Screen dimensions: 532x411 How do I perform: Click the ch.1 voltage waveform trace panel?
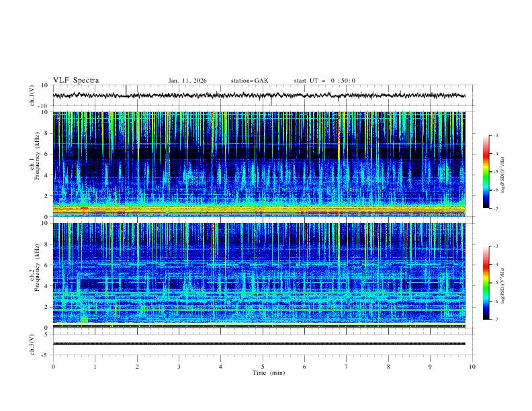pos(264,95)
